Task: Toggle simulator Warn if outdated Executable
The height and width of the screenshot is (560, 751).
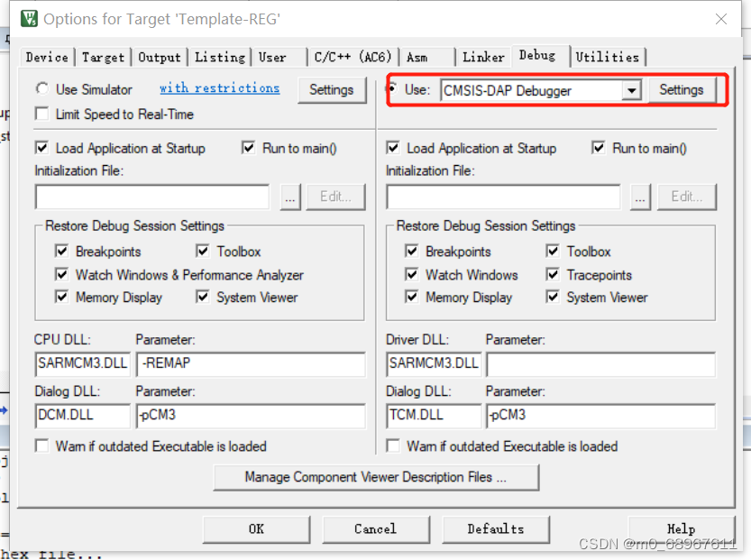Action: [42, 446]
